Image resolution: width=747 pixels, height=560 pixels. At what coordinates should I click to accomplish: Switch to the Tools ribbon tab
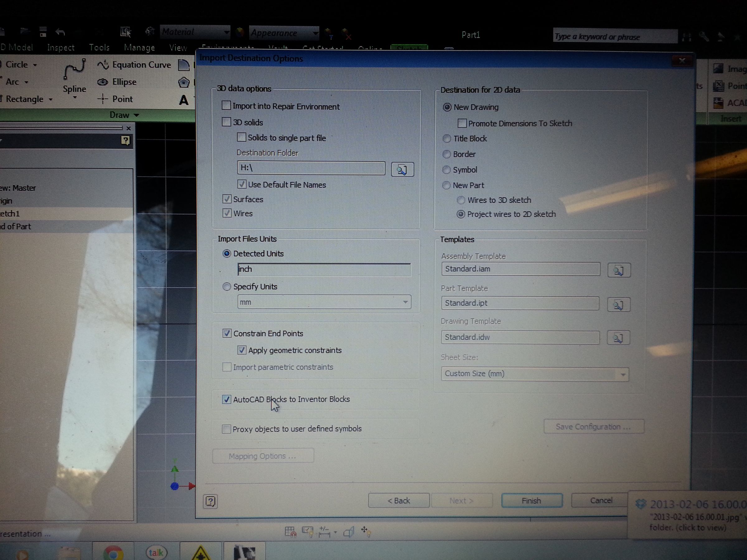(99, 47)
